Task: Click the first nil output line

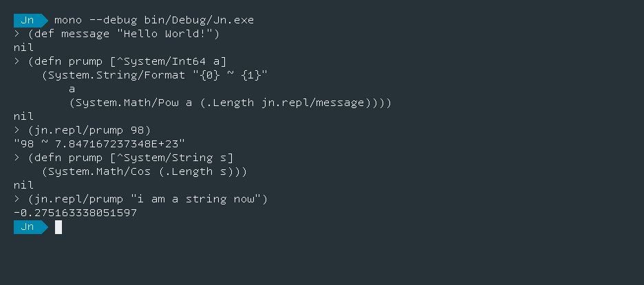Action: click(x=24, y=47)
